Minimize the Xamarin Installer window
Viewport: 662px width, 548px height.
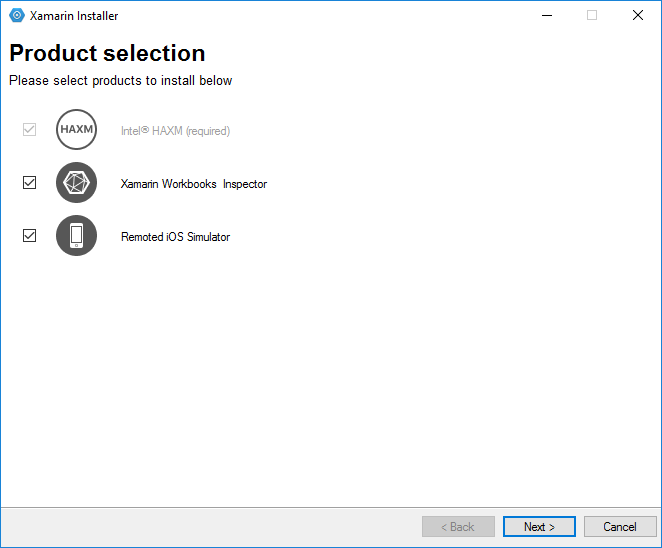pos(547,16)
